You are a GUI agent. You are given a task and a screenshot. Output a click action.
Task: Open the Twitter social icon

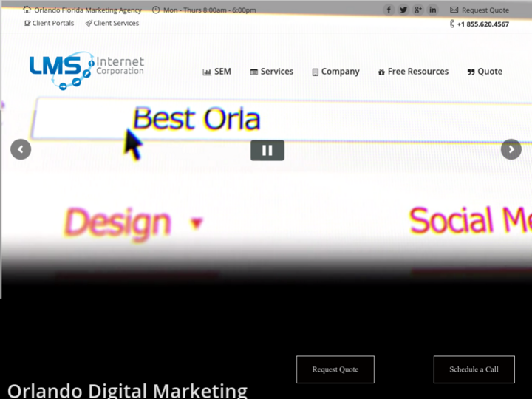pyautogui.click(x=403, y=10)
